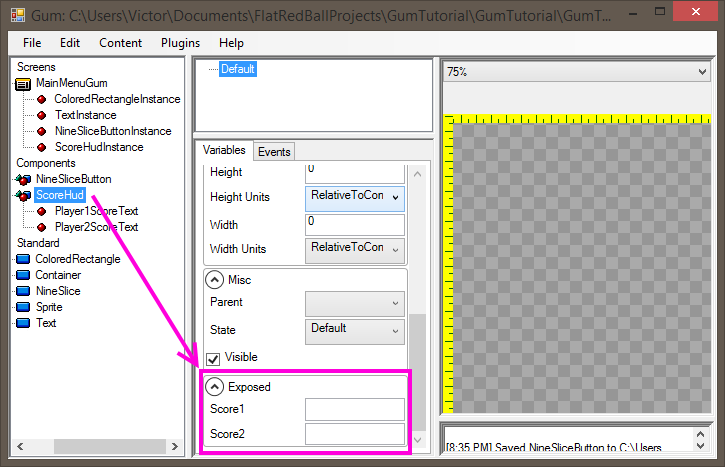Switch to the Events tab
Screen dimensions: 725x467
[x=273, y=152]
